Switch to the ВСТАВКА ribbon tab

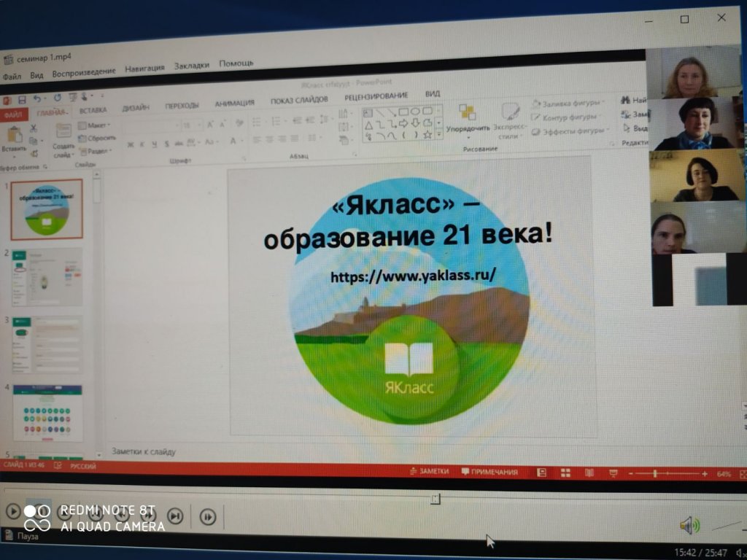click(x=93, y=110)
